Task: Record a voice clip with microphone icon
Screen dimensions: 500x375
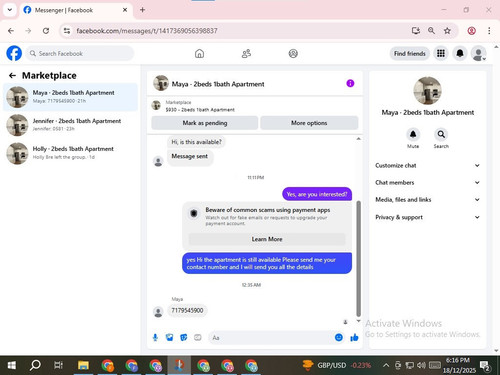Action: click(155, 338)
